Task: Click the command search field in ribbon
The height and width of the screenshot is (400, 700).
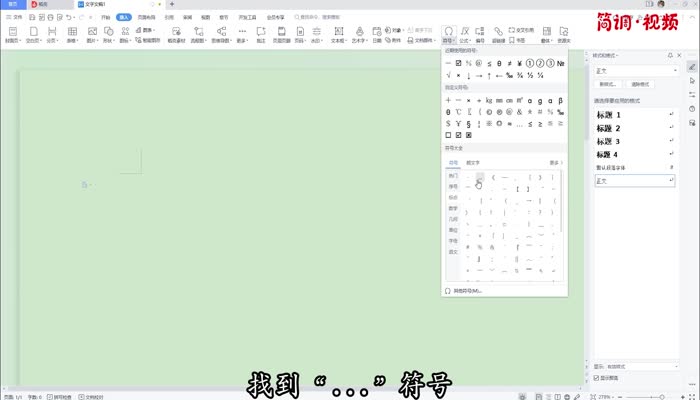Action: (x=317, y=17)
